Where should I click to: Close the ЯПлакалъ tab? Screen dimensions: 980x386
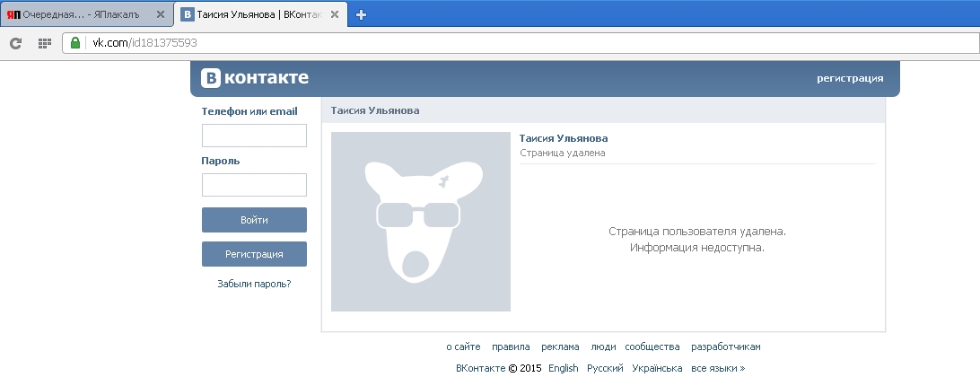[161, 14]
